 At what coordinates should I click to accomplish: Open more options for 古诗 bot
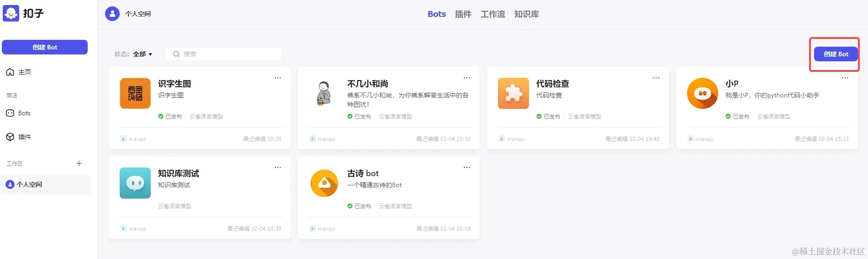pyautogui.click(x=467, y=167)
